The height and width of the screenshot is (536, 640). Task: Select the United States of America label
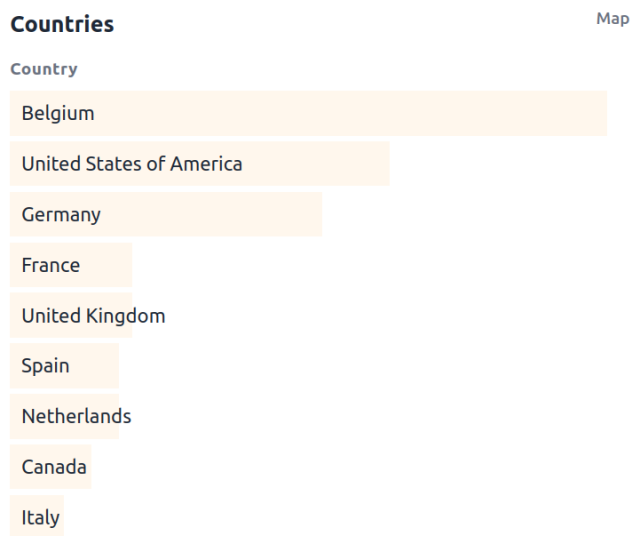[132, 164]
